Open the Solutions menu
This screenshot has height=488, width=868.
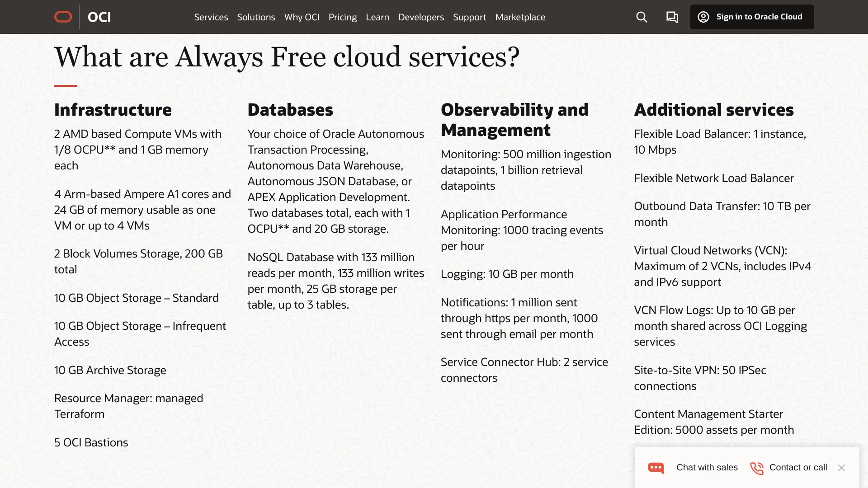tap(256, 17)
